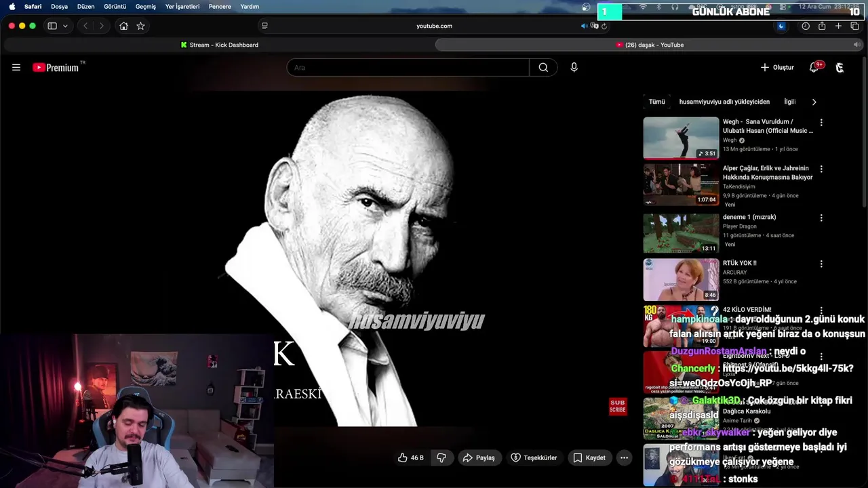Click the YouTube search magnifier button

click(543, 67)
